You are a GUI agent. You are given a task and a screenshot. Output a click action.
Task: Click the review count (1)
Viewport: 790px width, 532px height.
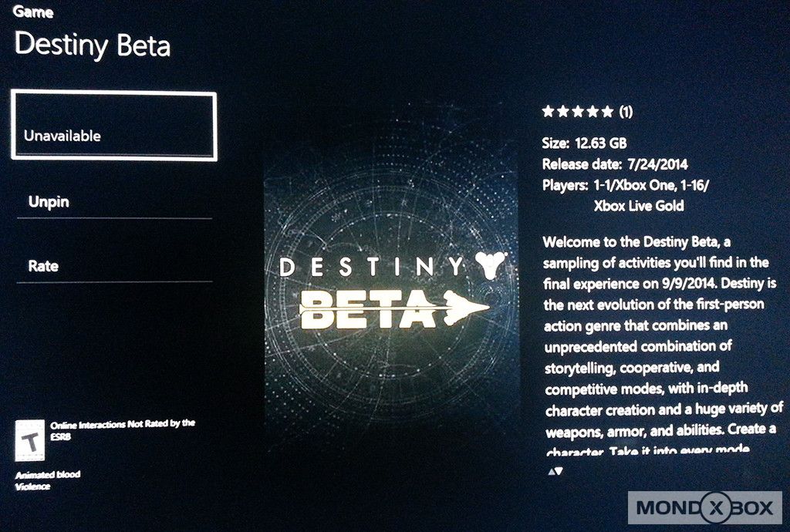(x=625, y=112)
